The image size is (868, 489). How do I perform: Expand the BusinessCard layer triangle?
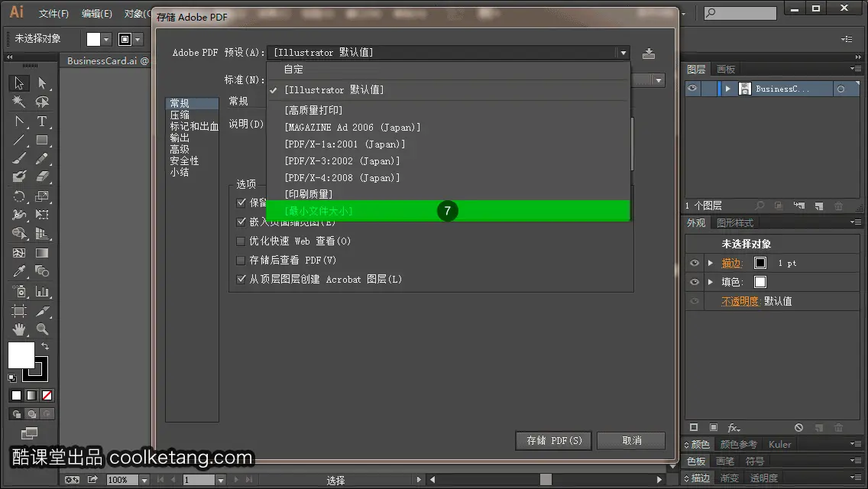pyautogui.click(x=728, y=89)
